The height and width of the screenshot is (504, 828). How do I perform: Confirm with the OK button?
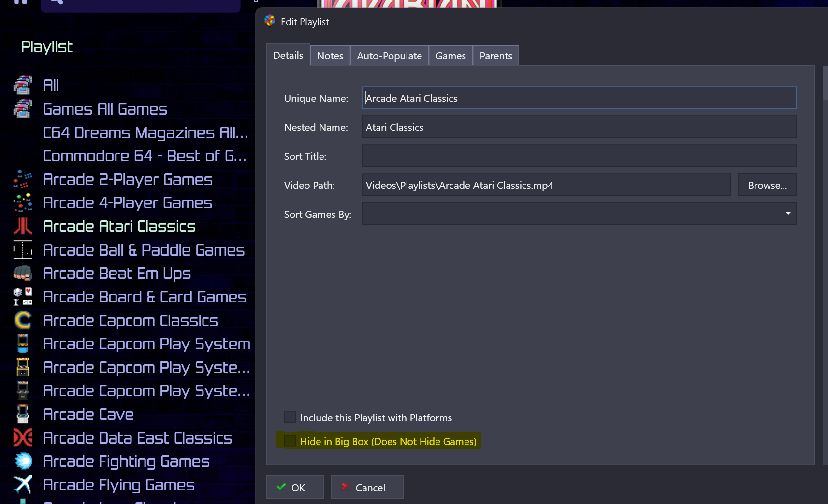(x=295, y=488)
